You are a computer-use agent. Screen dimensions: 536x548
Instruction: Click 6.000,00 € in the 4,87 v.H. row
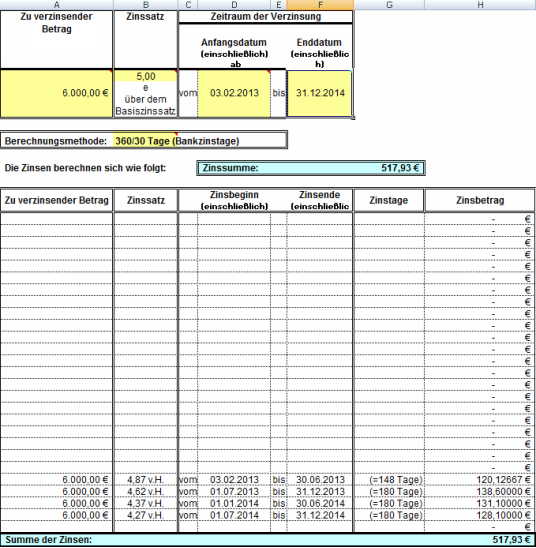[x=57, y=480]
